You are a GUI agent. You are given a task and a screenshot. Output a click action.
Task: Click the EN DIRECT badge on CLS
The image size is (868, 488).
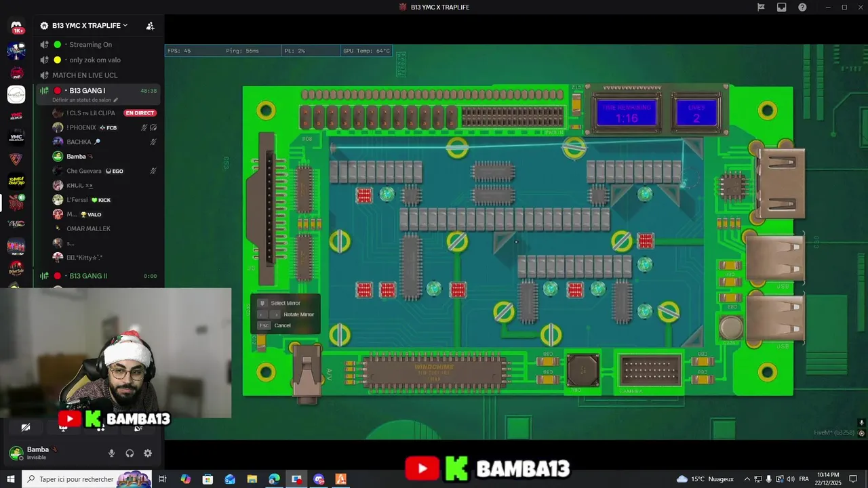click(140, 113)
